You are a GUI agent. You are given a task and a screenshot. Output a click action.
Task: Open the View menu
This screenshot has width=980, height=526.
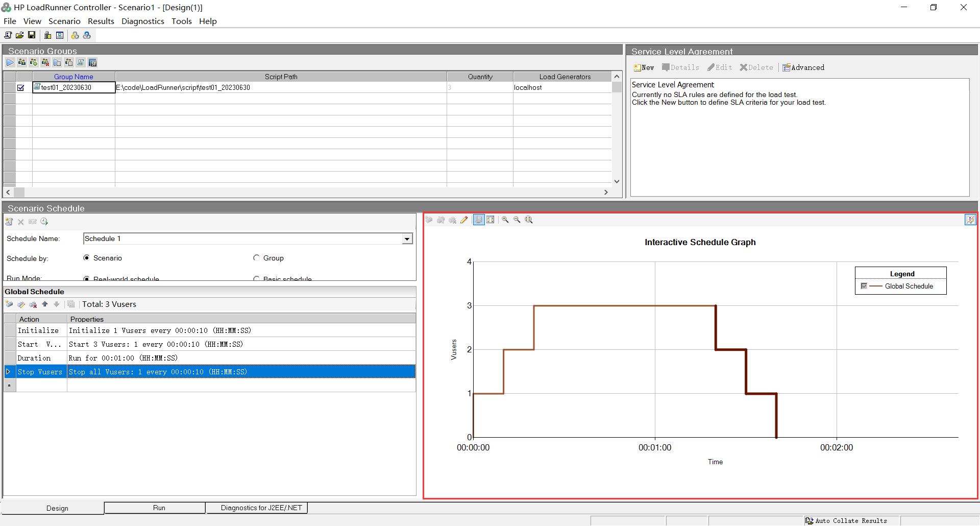(x=32, y=21)
